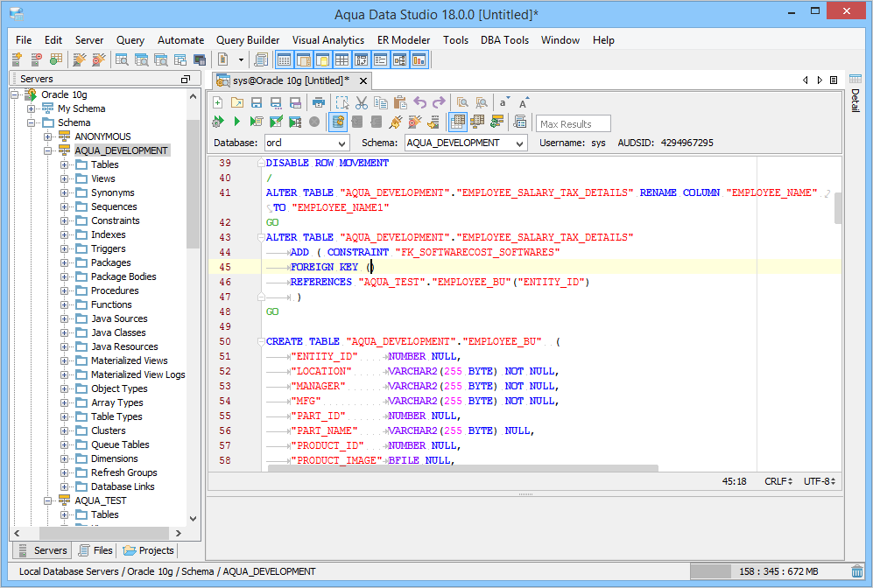Click the Max Results input field
The width and height of the screenshot is (873, 588).
click(x=574, y=123)
